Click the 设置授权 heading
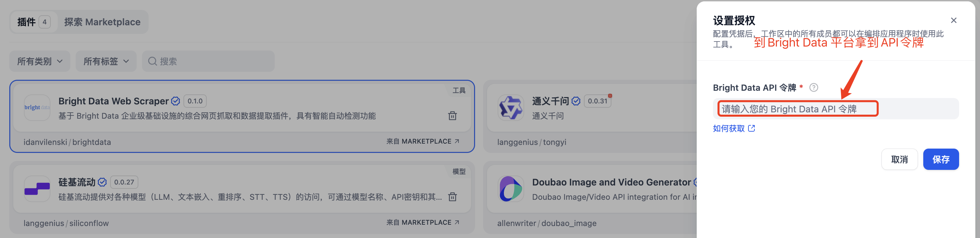980x238 pixels. [734, 20]
